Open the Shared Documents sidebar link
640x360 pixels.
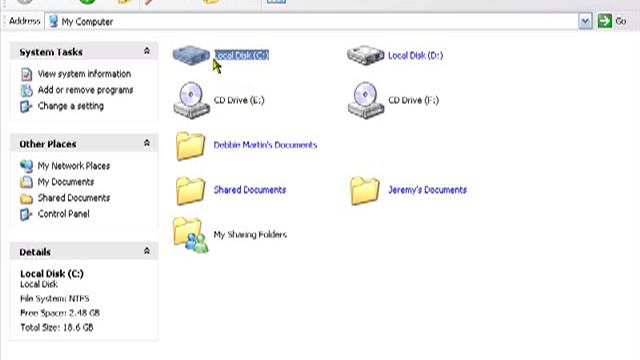(x=74, y=198)
